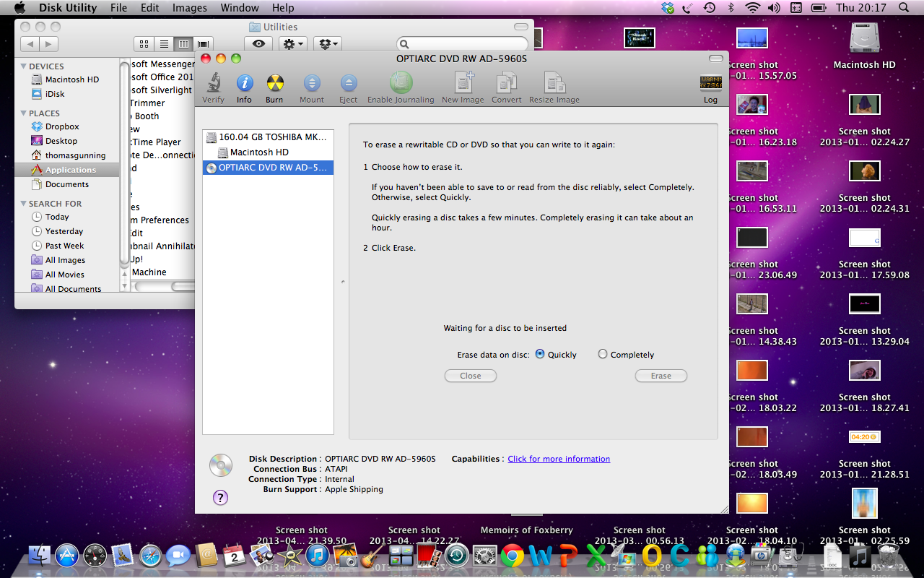This screenshot has height=578, width=924.
Task: Click the 'Click for more information' link
Action: click(x=559, y=459)
